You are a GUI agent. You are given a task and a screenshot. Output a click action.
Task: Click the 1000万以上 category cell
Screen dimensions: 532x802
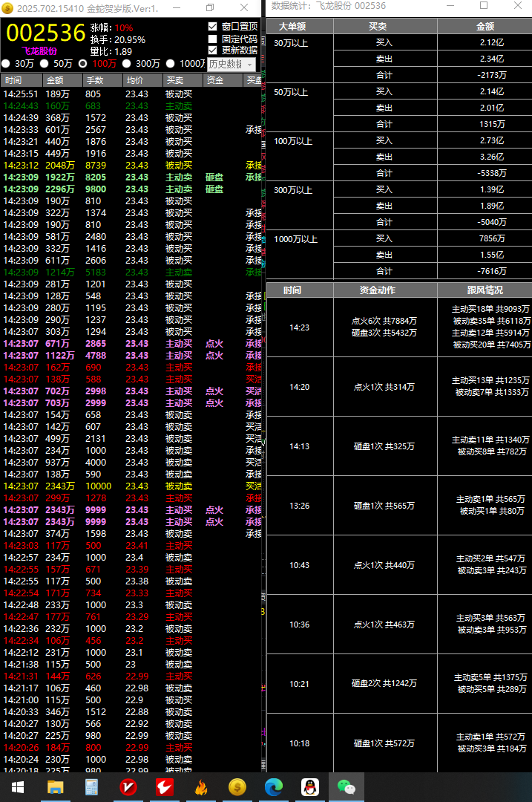tap(300, 255)
